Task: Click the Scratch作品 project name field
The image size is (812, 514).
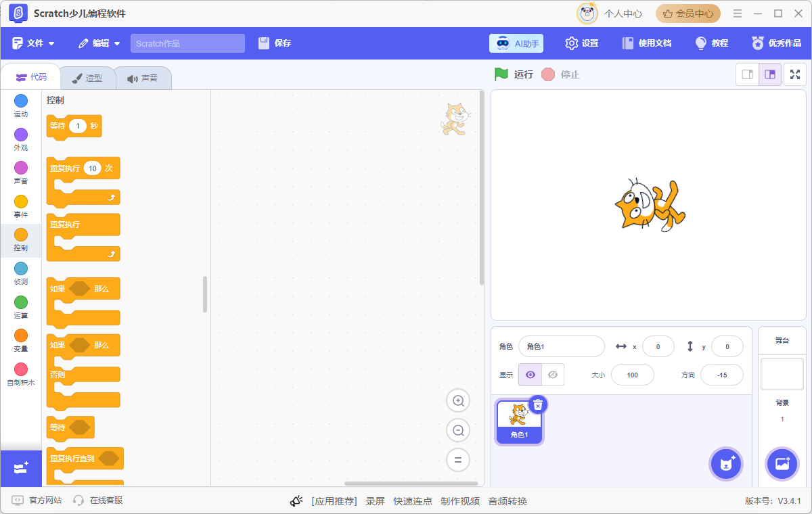Action: (x=187, y=43)
